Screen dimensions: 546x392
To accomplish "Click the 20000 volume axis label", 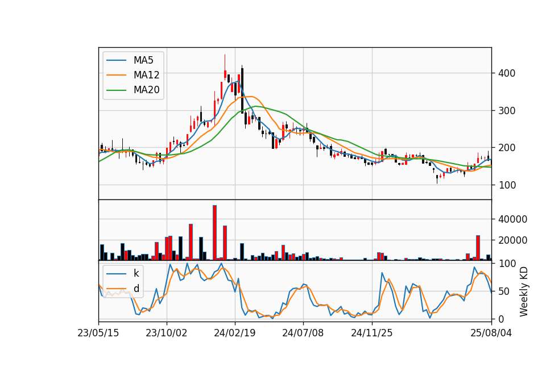I will pos(512,240).
